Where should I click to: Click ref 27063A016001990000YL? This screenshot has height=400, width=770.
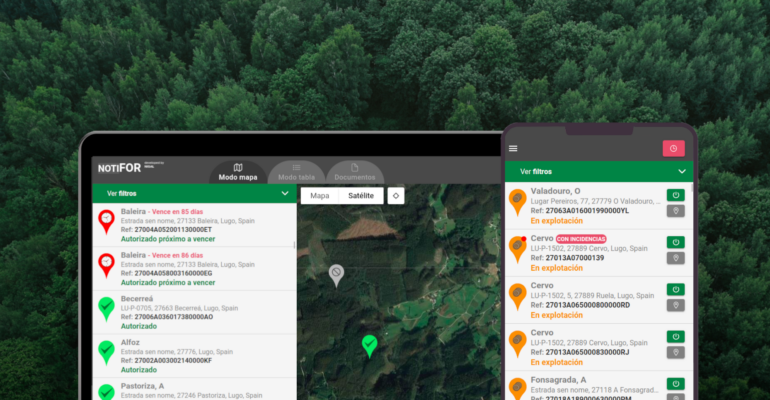pyautogui.click(x=587, y=211)
